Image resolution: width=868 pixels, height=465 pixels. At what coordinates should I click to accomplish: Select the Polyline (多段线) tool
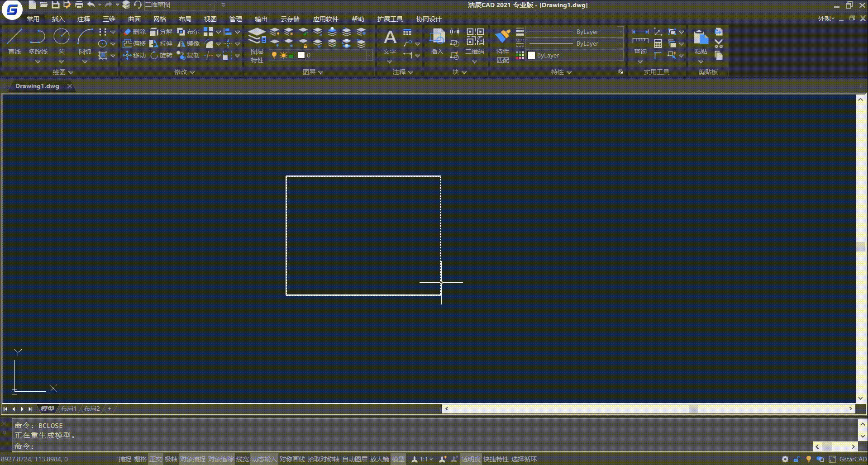point(38,42)
